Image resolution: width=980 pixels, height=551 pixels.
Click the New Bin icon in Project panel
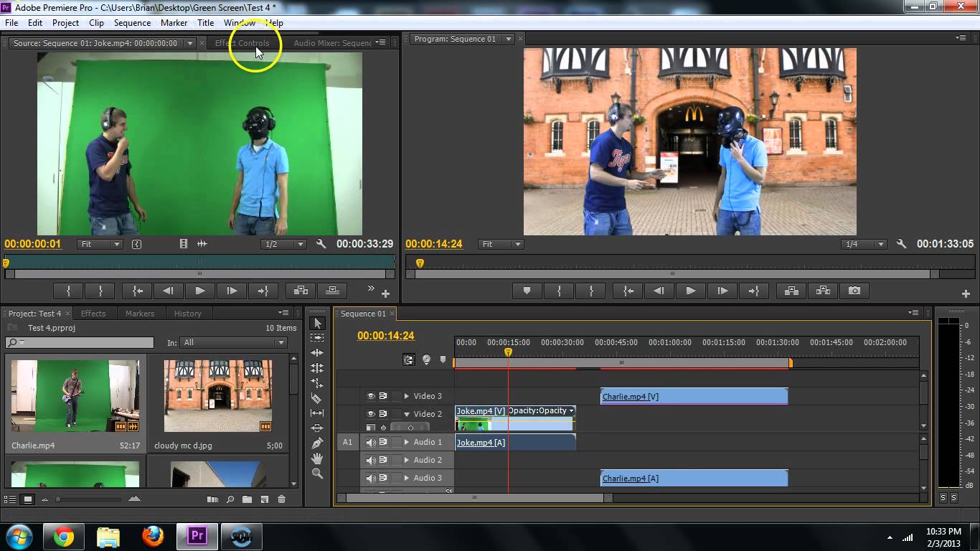tap(248, 499)
